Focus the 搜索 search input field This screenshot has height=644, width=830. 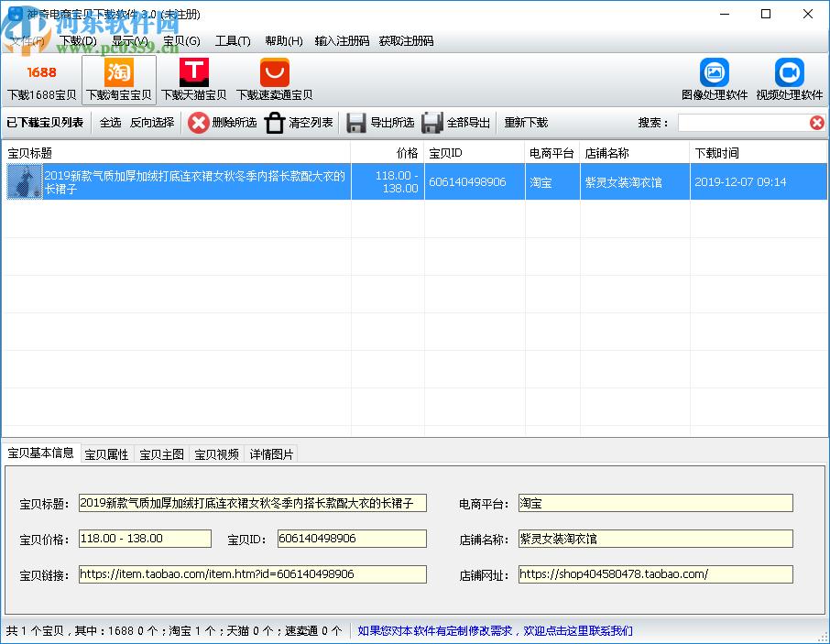742,123
